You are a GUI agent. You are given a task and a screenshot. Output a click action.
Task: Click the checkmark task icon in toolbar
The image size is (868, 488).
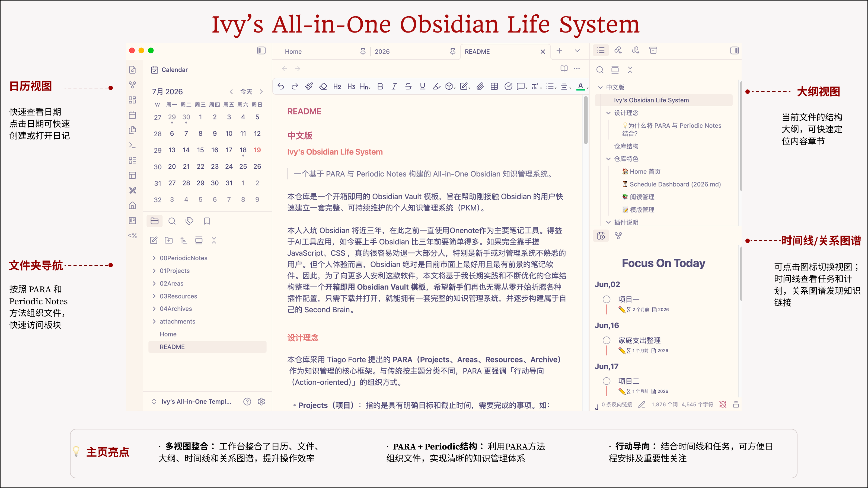pos(509,86)
